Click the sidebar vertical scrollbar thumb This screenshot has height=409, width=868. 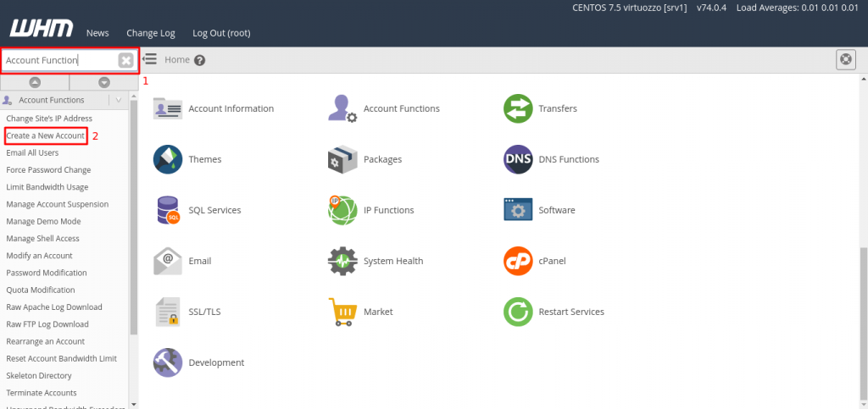(133, 217)
